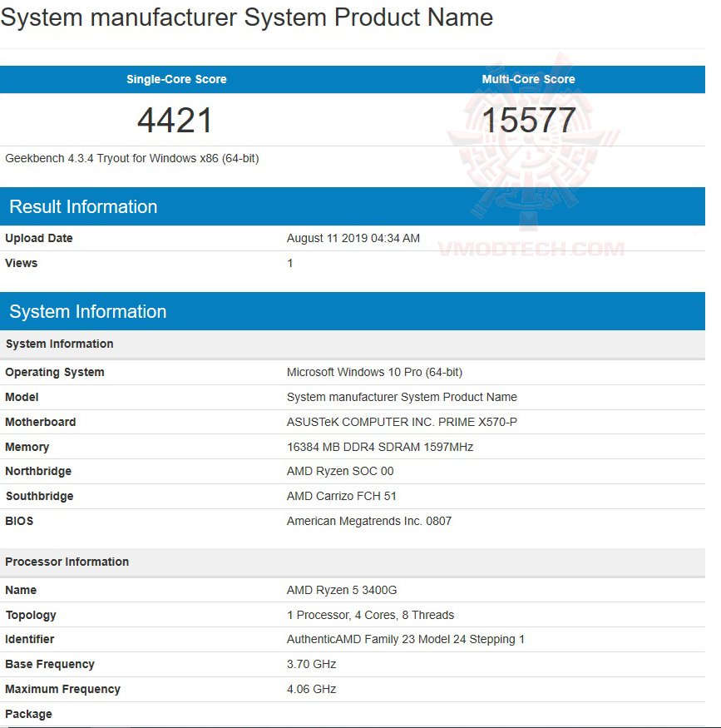
Task: Select AMD Ryzen 5 3400G value
Action: 342,591
